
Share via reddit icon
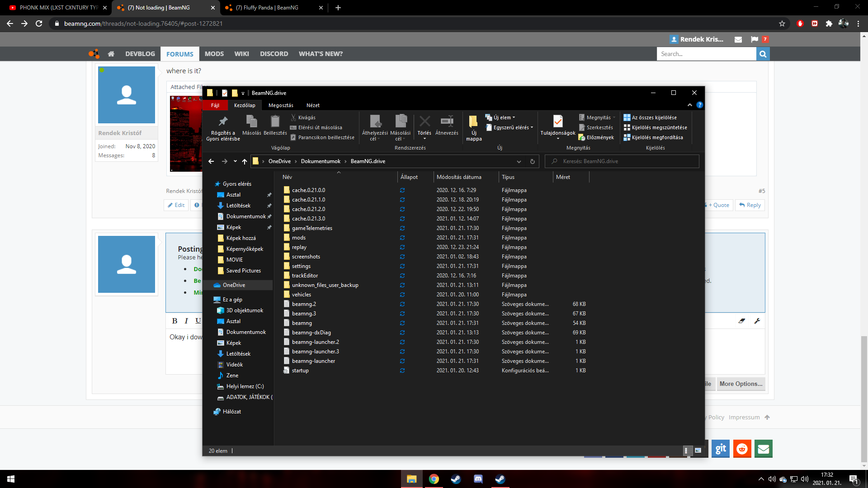742,449
